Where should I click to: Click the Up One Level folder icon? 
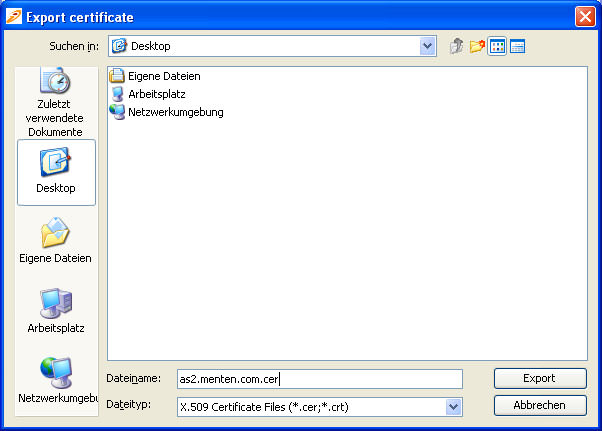point(456,46)
